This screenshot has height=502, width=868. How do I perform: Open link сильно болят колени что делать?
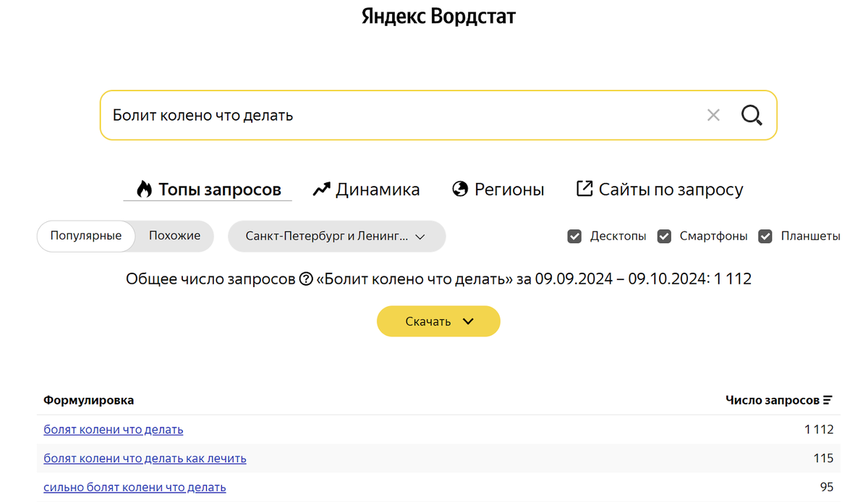tap(135, 488)
